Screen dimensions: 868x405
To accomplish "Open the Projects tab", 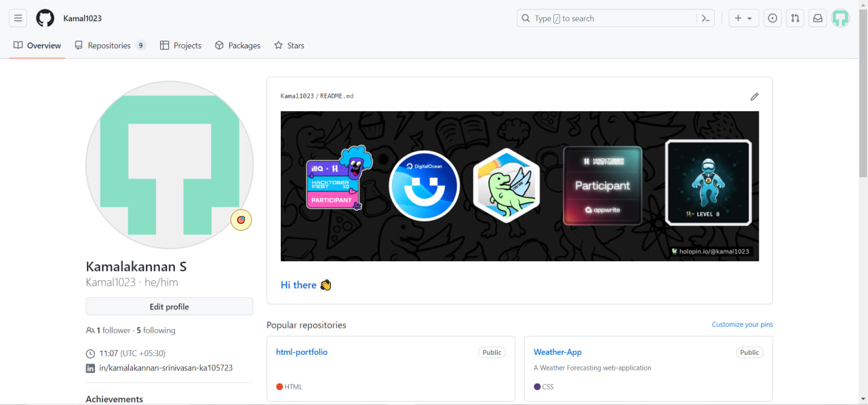I will coord(180,45).
